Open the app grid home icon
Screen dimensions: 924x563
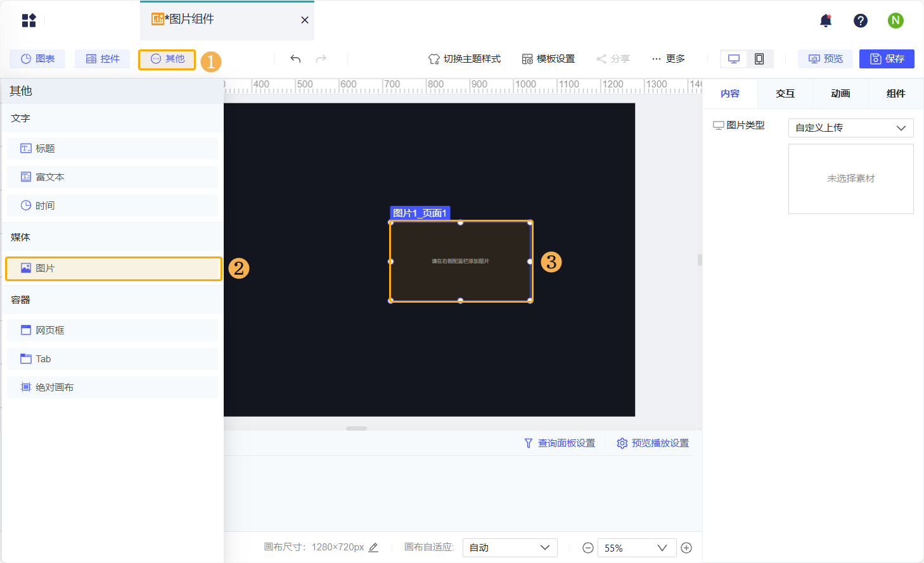coord(29,20)
